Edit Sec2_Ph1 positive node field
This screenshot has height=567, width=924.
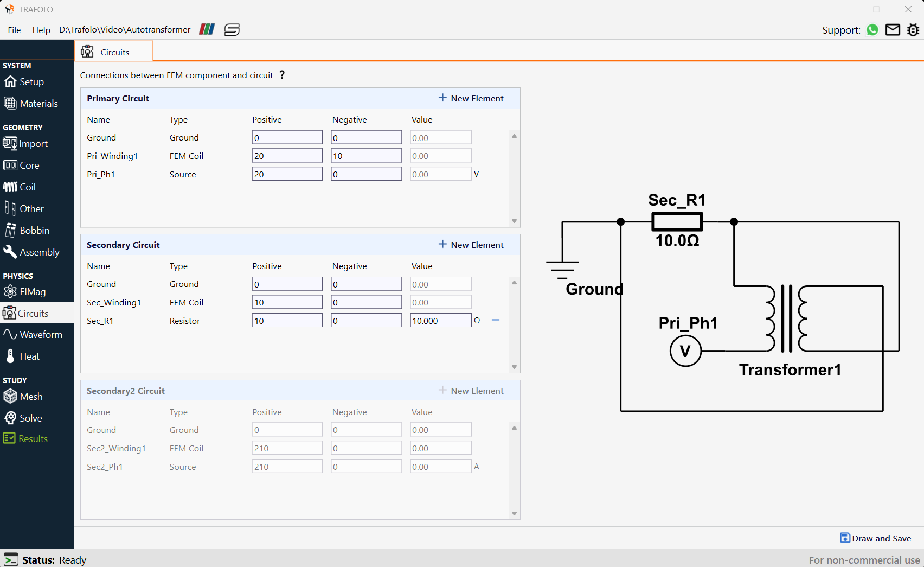(287, 467)
